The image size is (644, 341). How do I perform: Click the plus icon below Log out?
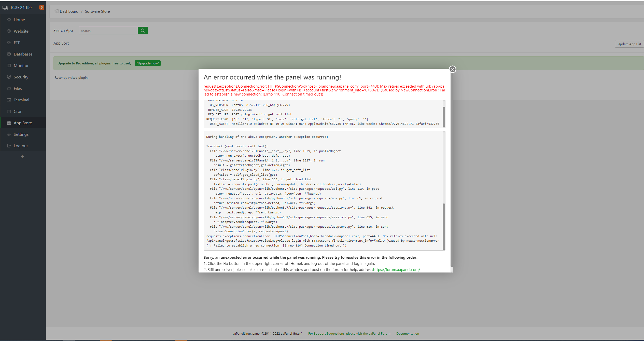[22, 157]
